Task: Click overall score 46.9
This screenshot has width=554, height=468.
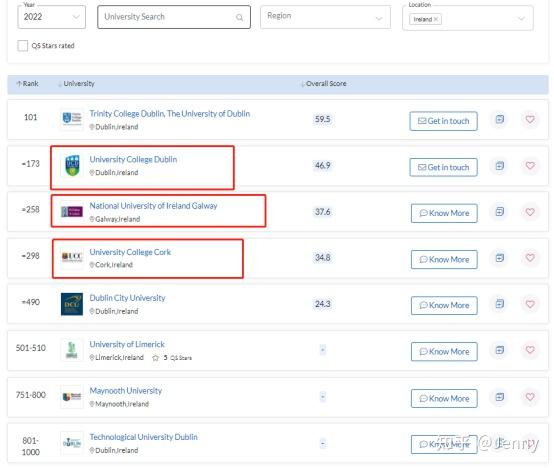Action: pyautogui.click(x=323, y=166)
